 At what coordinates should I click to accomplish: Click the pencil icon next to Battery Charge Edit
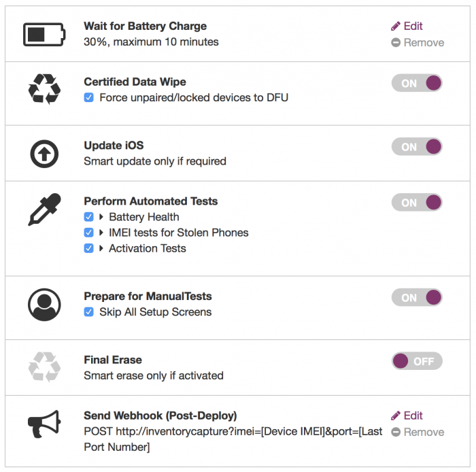tap(395, 27)
